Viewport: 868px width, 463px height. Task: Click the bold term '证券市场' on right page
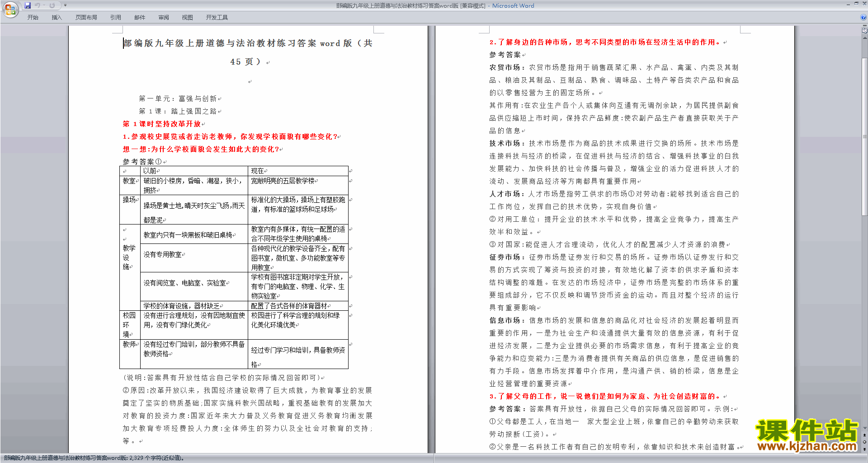pos(505,257)
